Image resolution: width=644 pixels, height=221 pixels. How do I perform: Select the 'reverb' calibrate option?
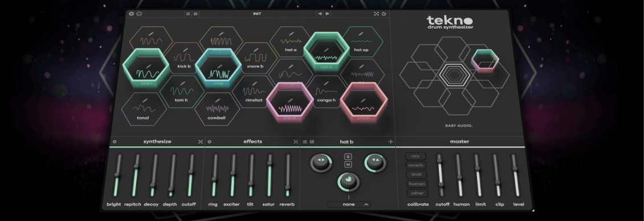(x=415, y=166)
